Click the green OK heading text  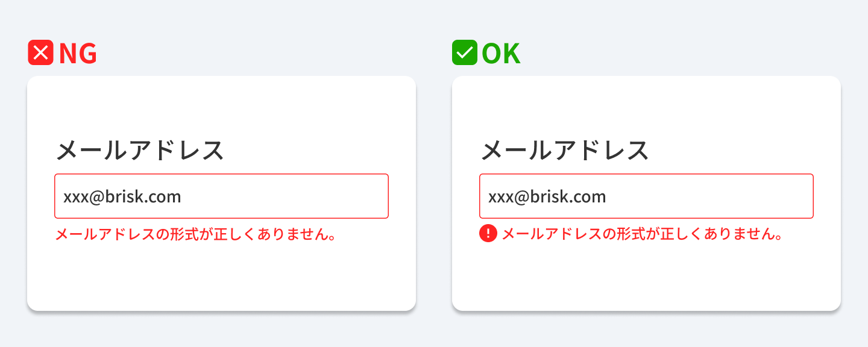tap(501, 54)
